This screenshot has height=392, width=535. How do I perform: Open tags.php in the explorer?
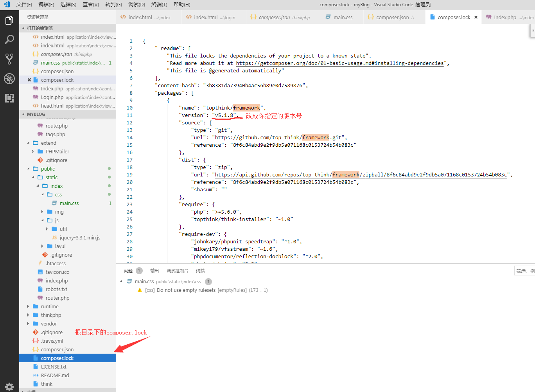(68, 134)
